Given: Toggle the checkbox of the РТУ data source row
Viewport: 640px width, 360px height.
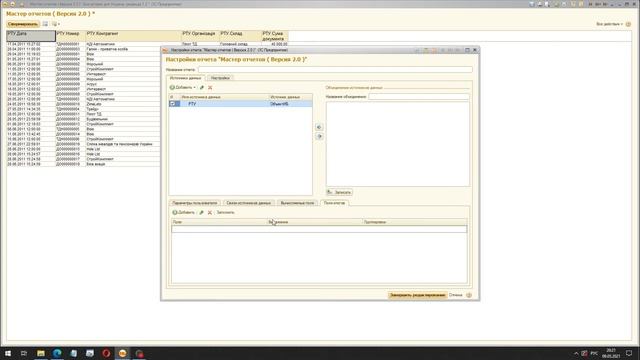Looking at the screenshot, I should click(173, 104).
